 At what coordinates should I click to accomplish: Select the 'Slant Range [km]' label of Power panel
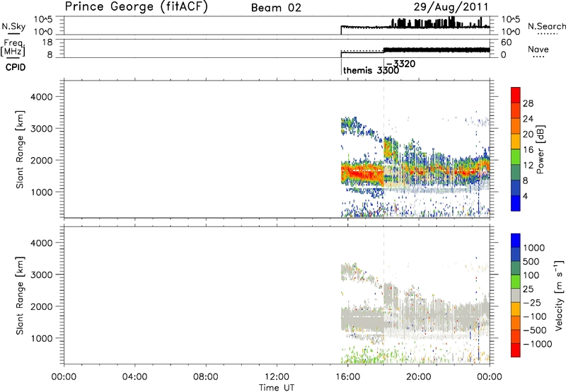tap(20, 149)
